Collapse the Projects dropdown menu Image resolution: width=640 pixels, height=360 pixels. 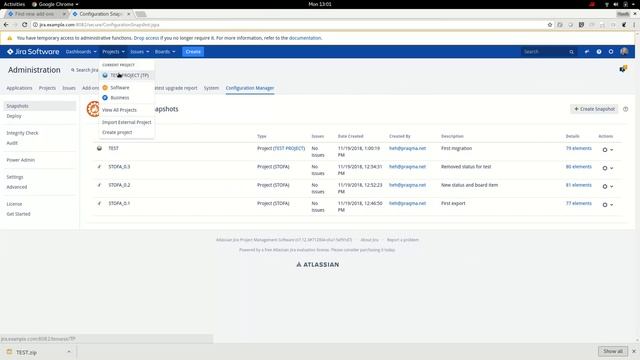(x=113, y=52)
